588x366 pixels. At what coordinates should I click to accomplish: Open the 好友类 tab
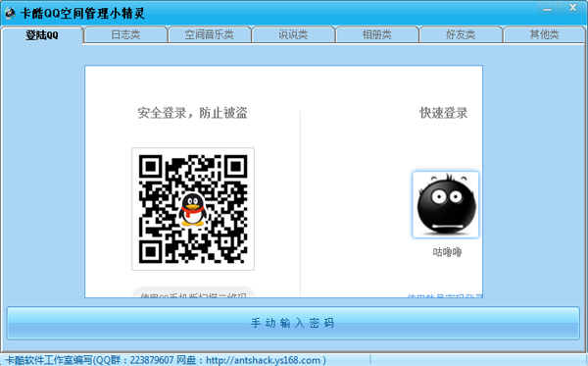click(x=461, y=35)
